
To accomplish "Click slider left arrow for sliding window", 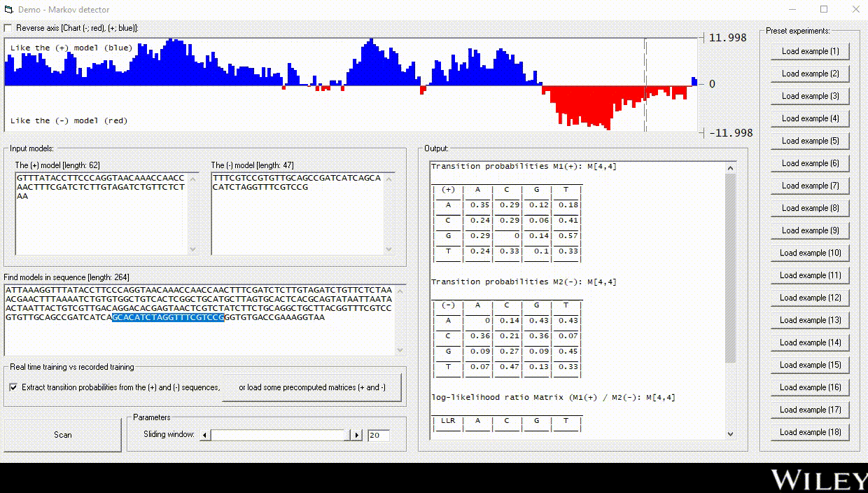I will 205,435.
